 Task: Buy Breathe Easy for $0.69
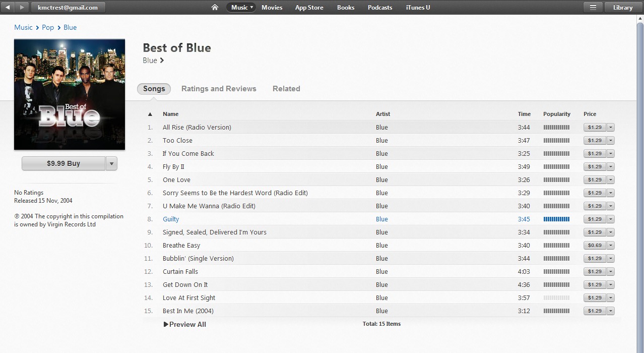point(595,246)
